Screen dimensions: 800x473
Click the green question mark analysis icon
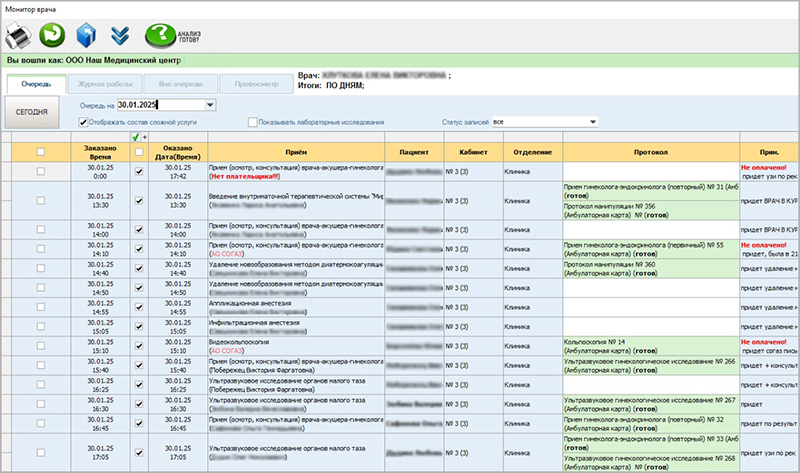tap(160, 36)
